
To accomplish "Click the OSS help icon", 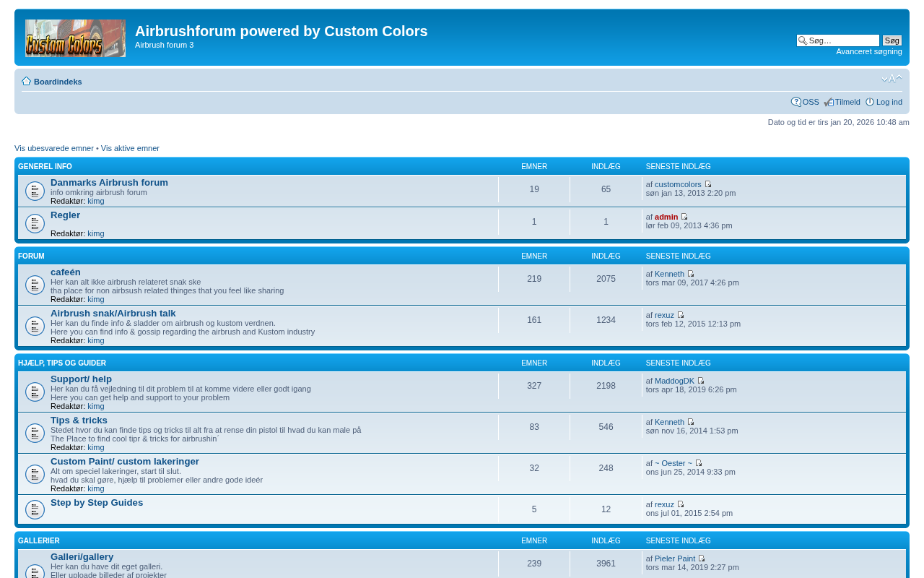I will [796, 102].
